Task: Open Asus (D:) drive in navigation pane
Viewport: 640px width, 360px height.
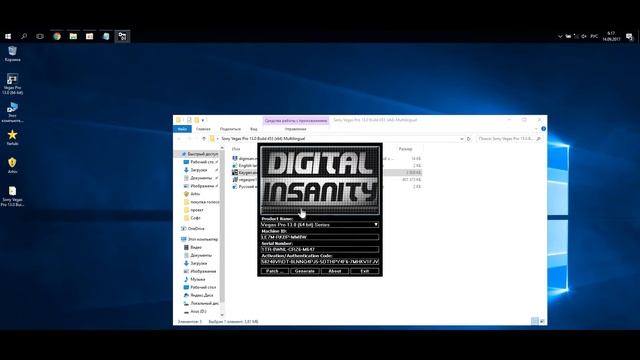Action: [195, 311]
